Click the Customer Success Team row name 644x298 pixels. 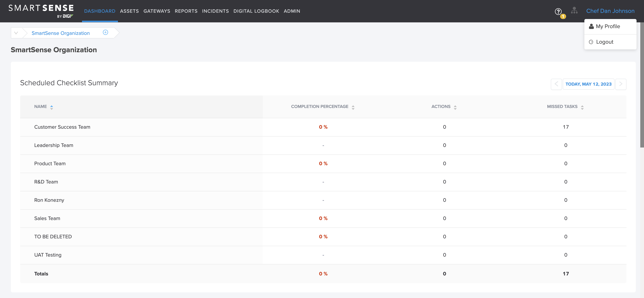[x=62, y=127]
